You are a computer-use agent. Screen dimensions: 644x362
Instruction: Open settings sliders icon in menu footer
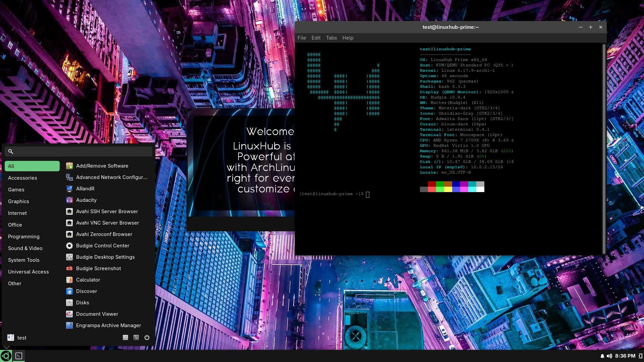coord(125,338)
